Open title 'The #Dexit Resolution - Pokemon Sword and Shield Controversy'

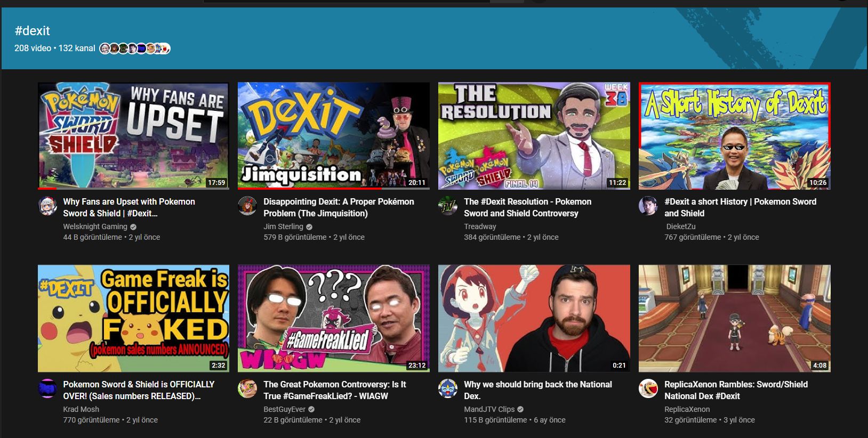527,207
